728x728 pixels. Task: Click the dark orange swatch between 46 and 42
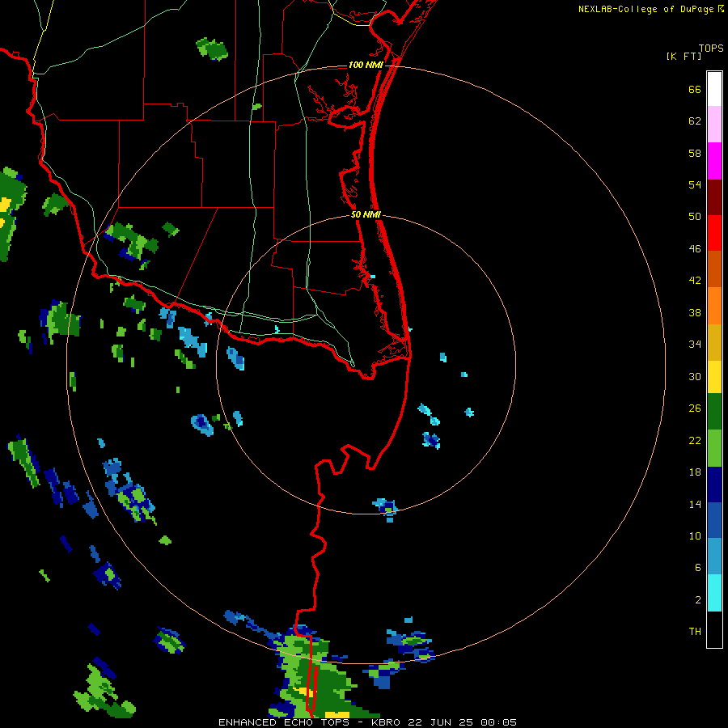coord(714,269)
